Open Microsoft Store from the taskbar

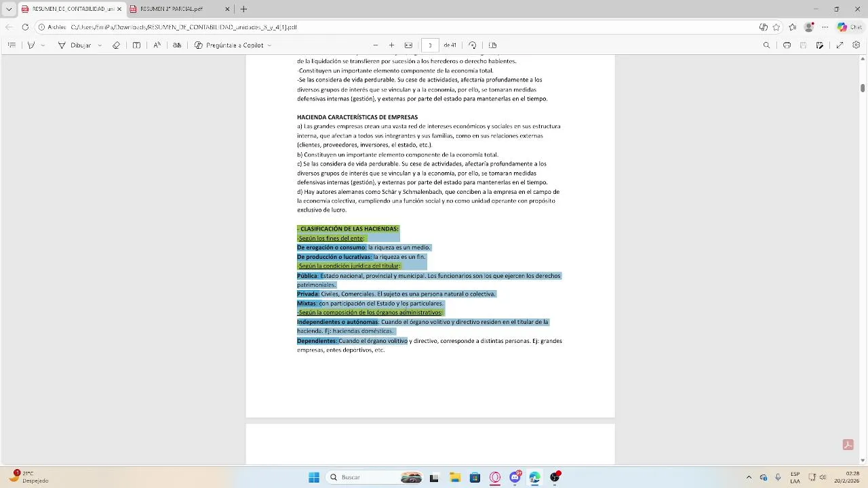(x=475, y=477)
